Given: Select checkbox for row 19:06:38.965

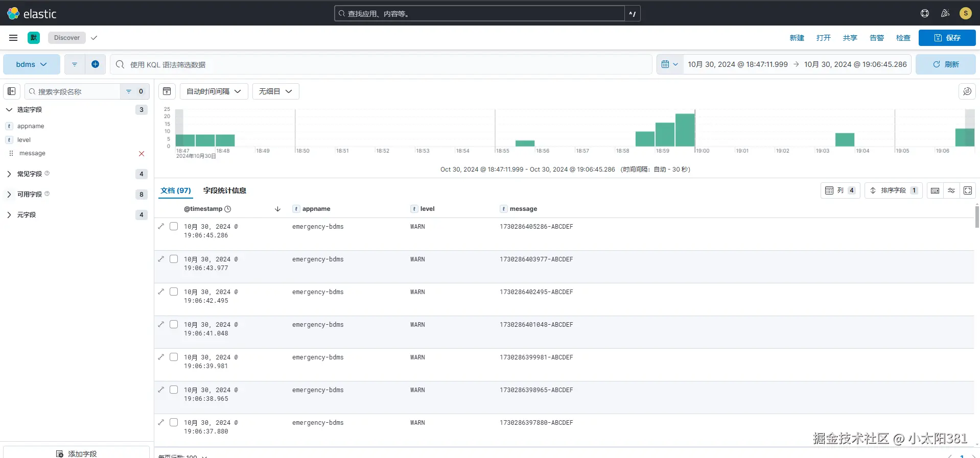Looking at the screenshot, I should [174, 390].
